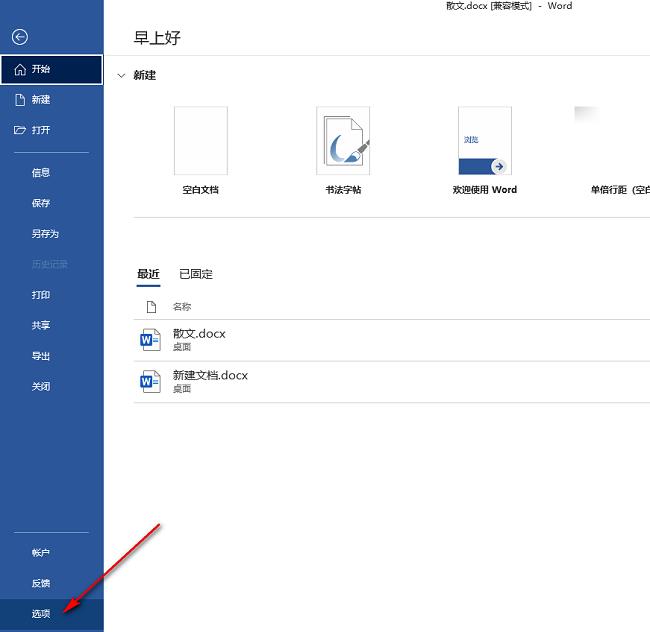Click the 书法字帖 label
This screenshot has width=650, height=632.
(x=343, y=190)
